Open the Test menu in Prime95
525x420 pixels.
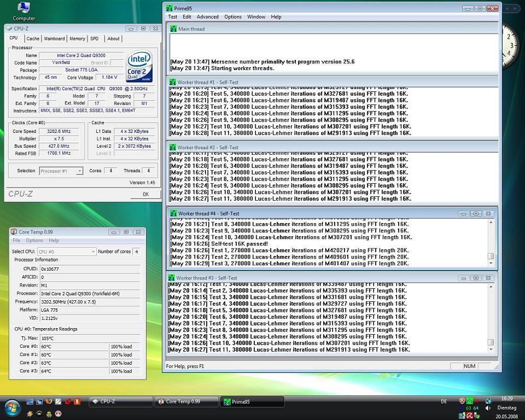point(173,17)
